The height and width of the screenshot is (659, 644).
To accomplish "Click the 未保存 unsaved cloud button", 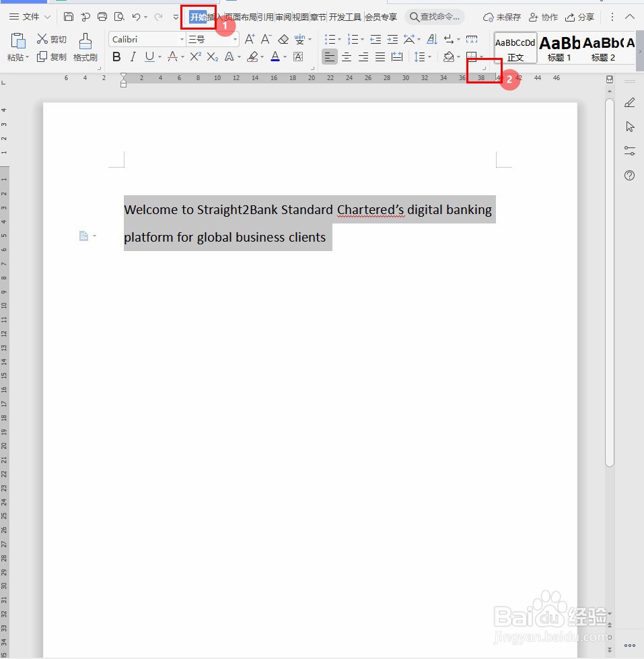I will pyautogui.click(x=502, y=18).
